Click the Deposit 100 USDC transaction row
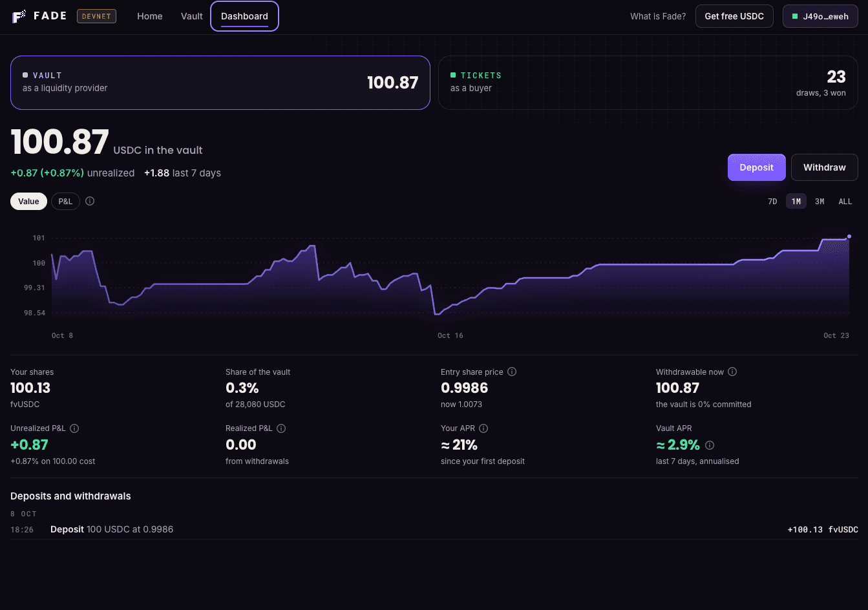Image resolution: width=868 pixels, height=610 pixels. click(x=434, y=529)
